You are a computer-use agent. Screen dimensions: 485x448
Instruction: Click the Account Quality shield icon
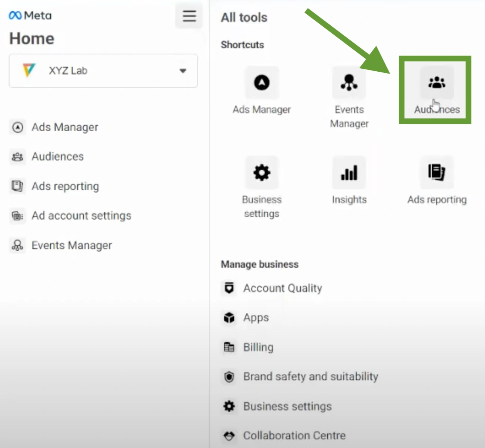pos(229,288)
